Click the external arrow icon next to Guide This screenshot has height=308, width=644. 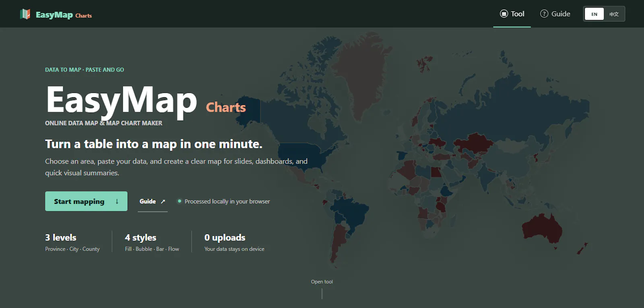pyautogui.click(x=163, y=201)
